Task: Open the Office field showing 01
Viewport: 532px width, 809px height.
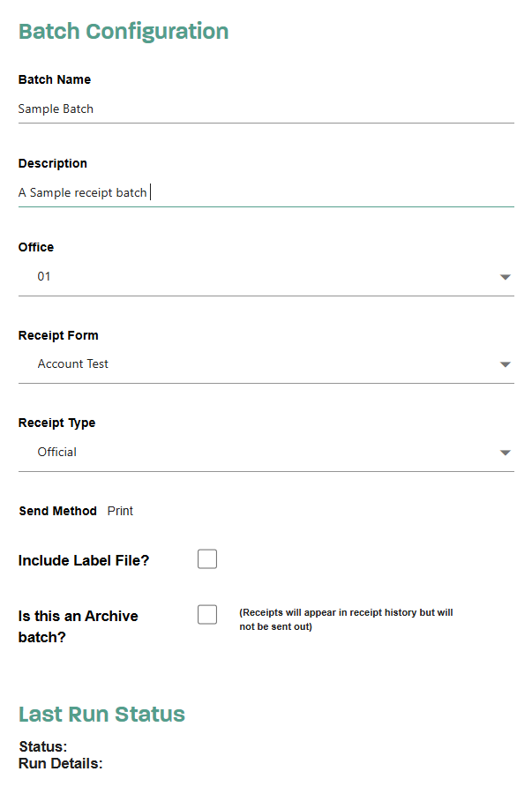Action: (266, 277)
